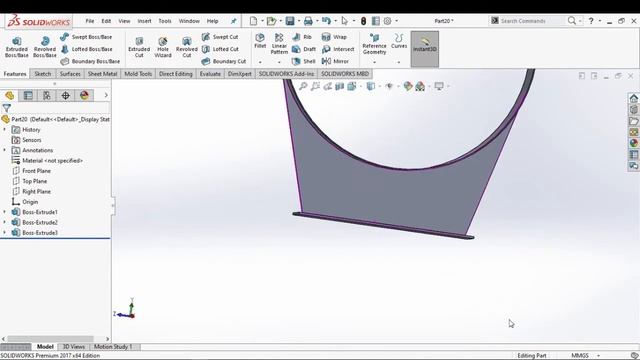Open the Options gear icon
Viewport: 640px width, 360px height.
[387, 21]
